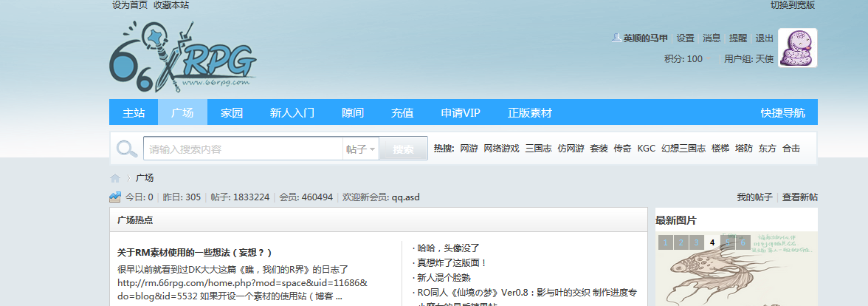Click the 66RPG site logo
Screen dimensions: 868x306
click(x=183, y=56)
